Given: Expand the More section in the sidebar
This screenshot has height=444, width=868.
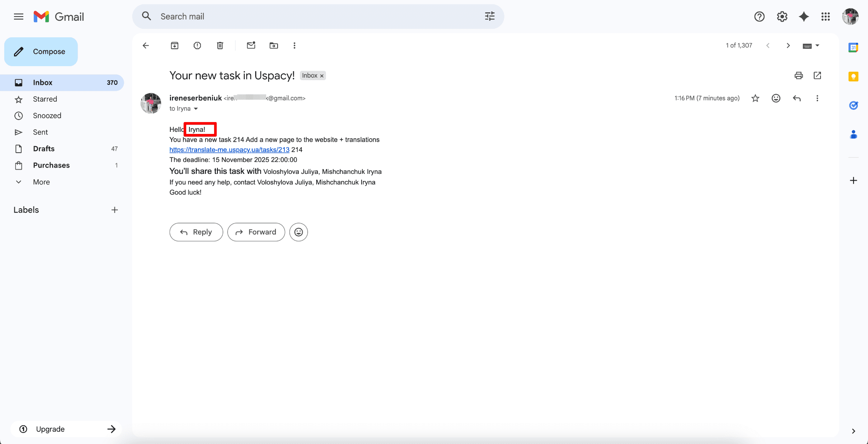Looking at the screenshot, I should coord(41,182).
